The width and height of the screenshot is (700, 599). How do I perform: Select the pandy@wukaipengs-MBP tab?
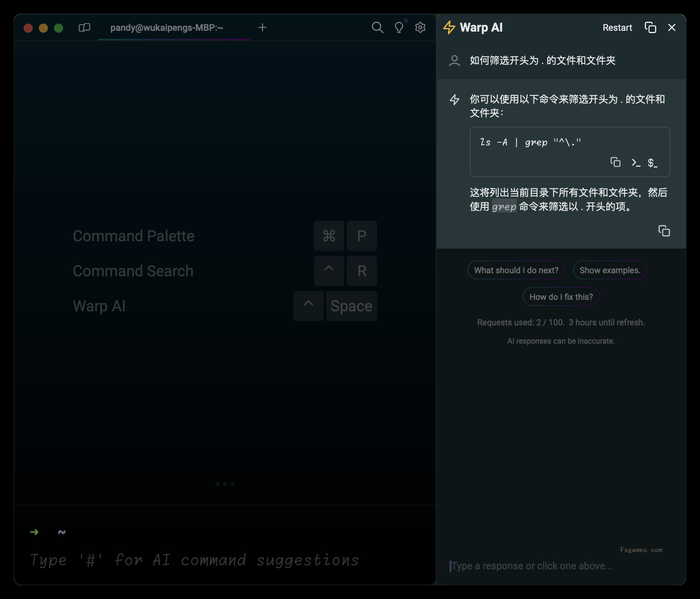pos(174,28)
